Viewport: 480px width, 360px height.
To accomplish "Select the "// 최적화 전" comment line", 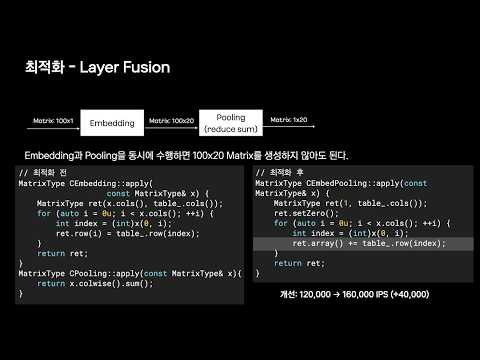I will [43, 172].
